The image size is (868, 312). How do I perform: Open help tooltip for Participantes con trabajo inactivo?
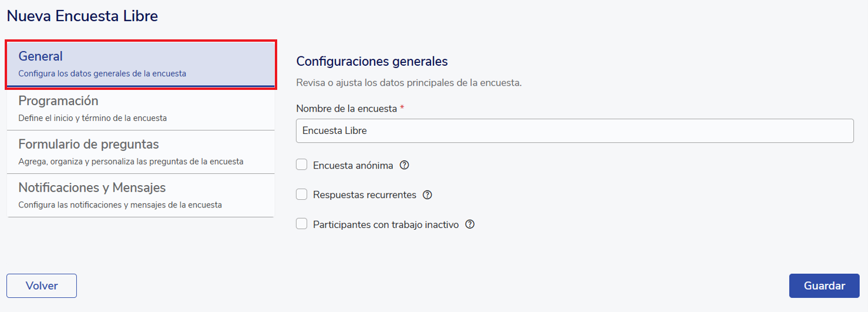coord(470,224)
